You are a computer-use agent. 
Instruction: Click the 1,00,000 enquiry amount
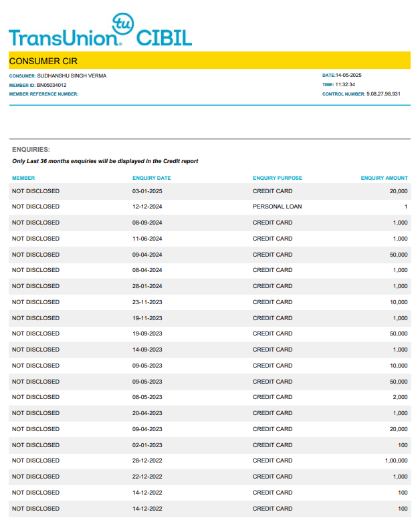pyautogui.click(x=397, y=461)
